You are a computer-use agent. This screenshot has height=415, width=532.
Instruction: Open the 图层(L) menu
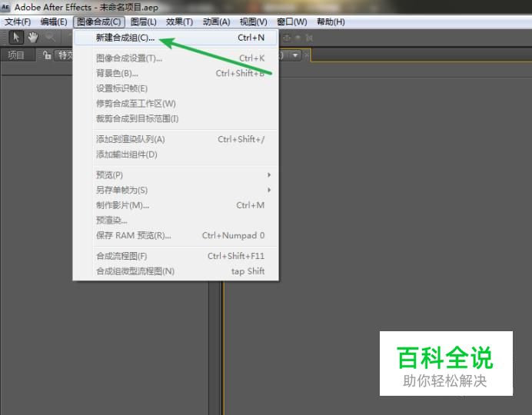click(x=144, y=22)
